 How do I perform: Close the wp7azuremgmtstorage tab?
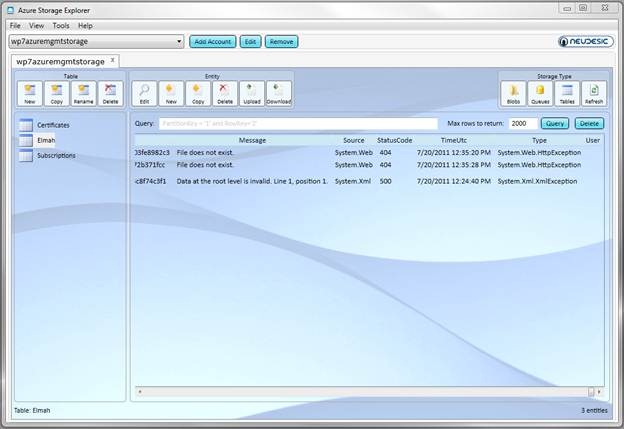(x=113, y=60)
